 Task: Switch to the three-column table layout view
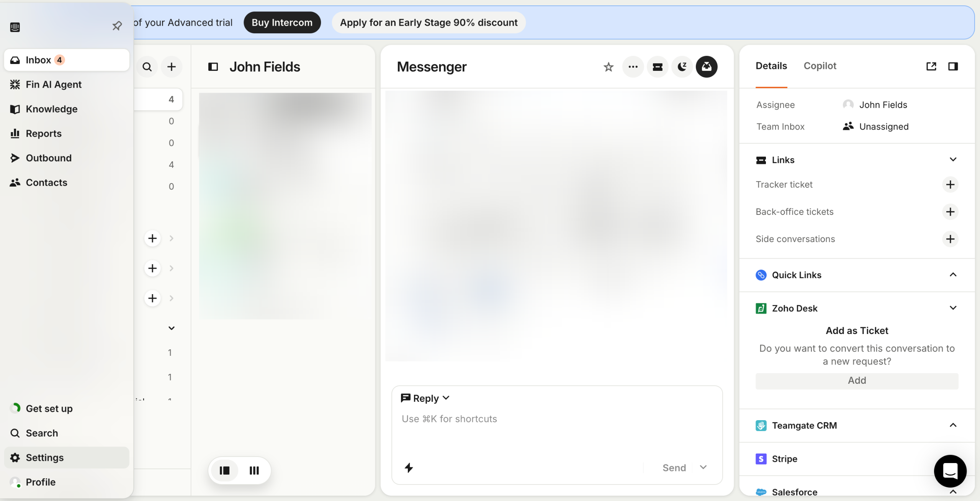pyautogui.click(x=254, y=470)
